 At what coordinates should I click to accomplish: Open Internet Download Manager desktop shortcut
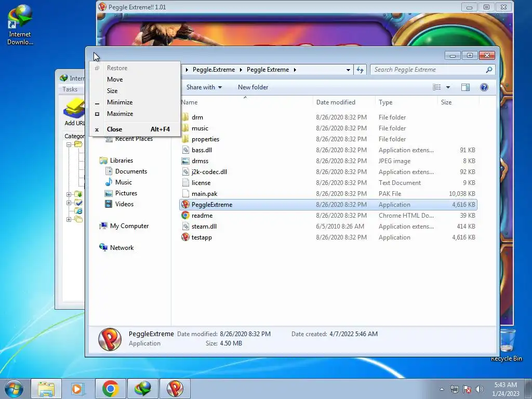tap(20, 25)
